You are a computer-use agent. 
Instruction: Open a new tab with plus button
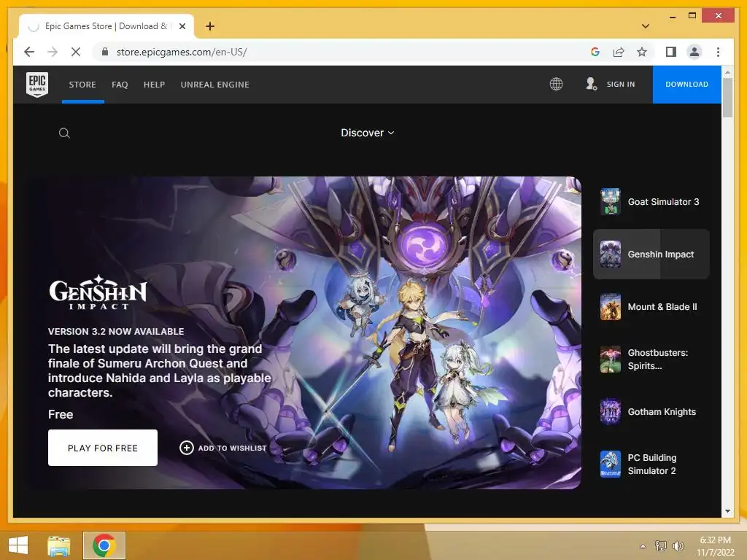(210, 26)
